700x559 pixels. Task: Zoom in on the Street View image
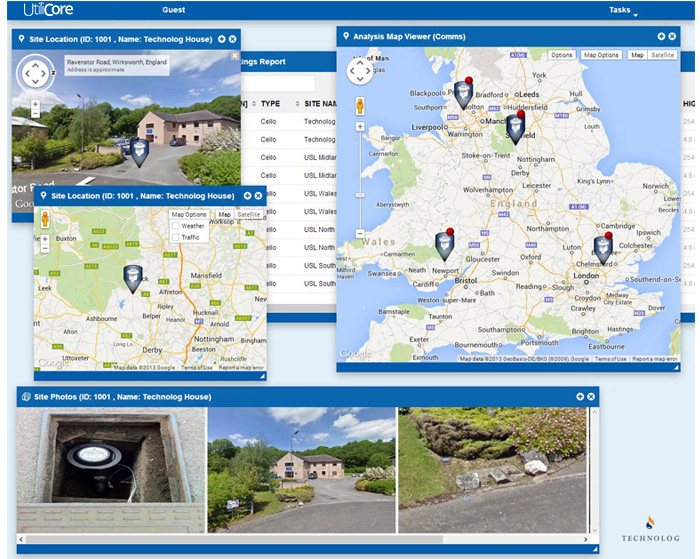coord(35,104)
